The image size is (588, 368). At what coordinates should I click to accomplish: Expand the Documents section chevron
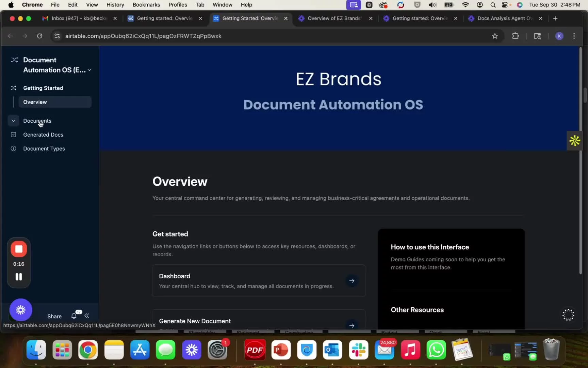click(x=13, y=121)
